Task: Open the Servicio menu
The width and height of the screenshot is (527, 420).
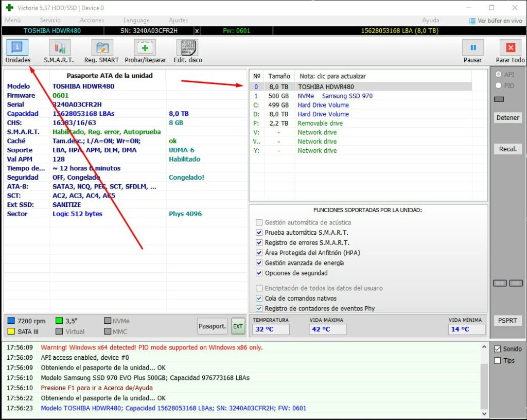Action: pos(50,21)
